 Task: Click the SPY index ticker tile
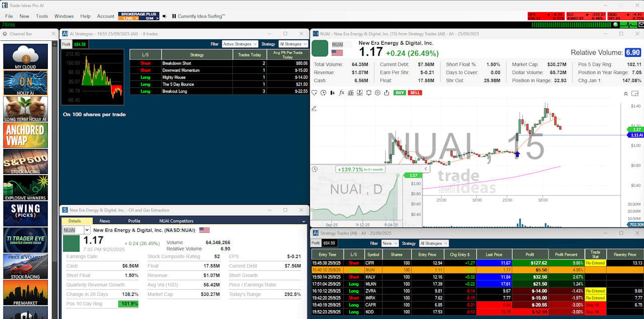click(546, 16)
